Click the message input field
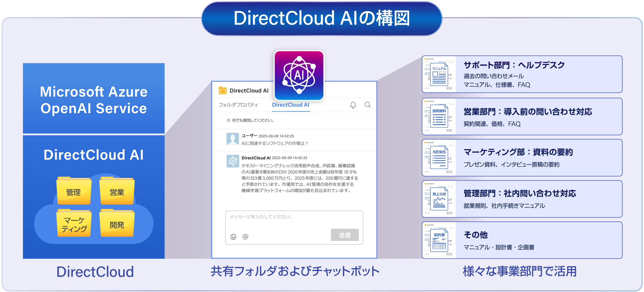The height and width of the screenshot is (292, 644). click(x=294, y=227)
